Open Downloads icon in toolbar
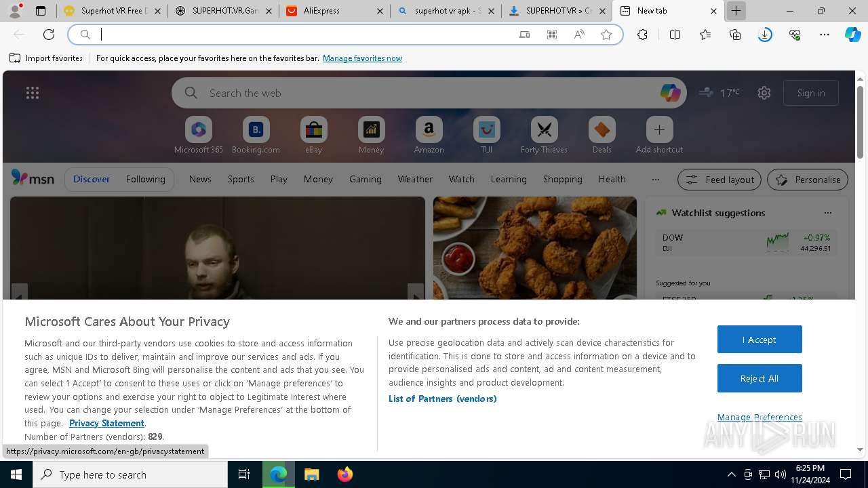The height and width of the screenshot is (488, 868). tap(765, 35)
